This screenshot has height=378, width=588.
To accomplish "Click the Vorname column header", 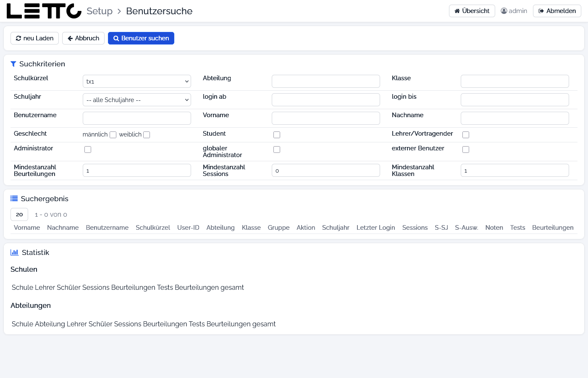I will click(x=27, y=228).
